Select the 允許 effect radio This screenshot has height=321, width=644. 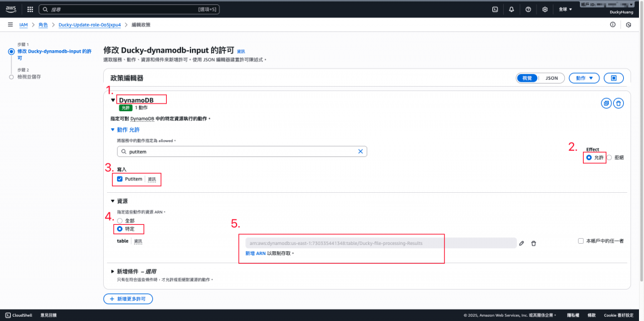[589, 157]
